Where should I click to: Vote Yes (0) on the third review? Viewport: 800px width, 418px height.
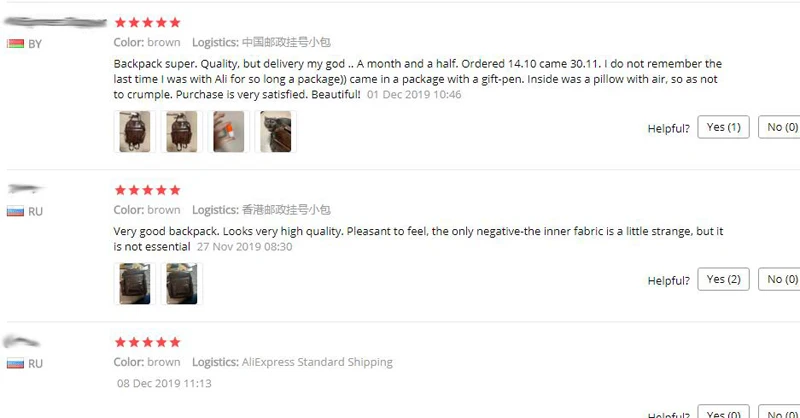click(x=723, y=412)
